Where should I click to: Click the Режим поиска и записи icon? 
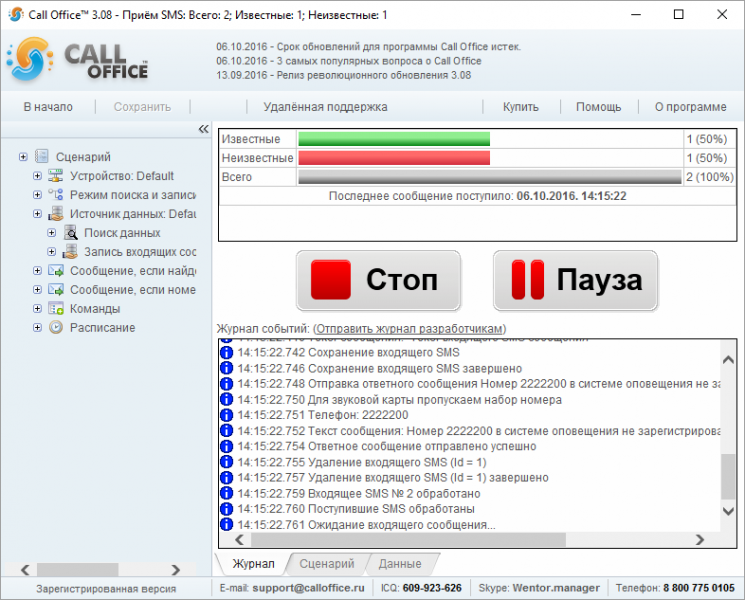coord(56,195)
